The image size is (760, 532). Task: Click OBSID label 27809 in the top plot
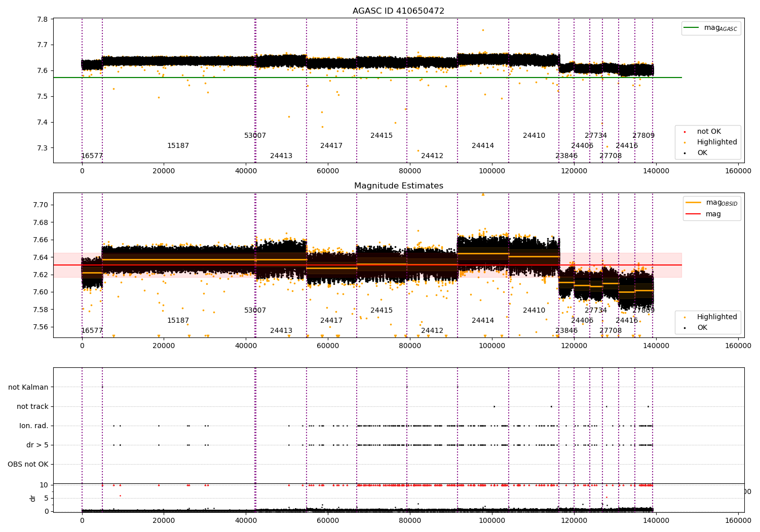[643, 136]
